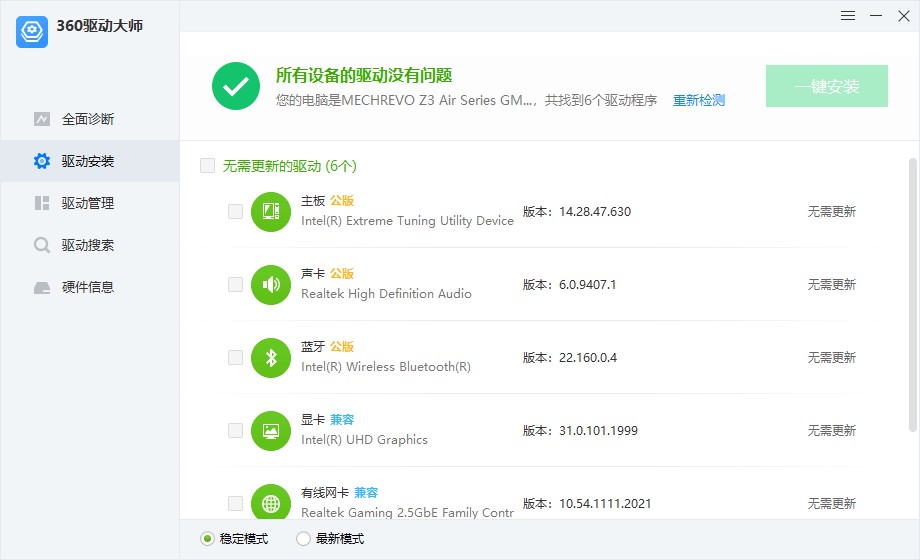Click 无需更新 for the 蓝牙 driver
The height and width of the screenshot is (560, 920).
831,357
